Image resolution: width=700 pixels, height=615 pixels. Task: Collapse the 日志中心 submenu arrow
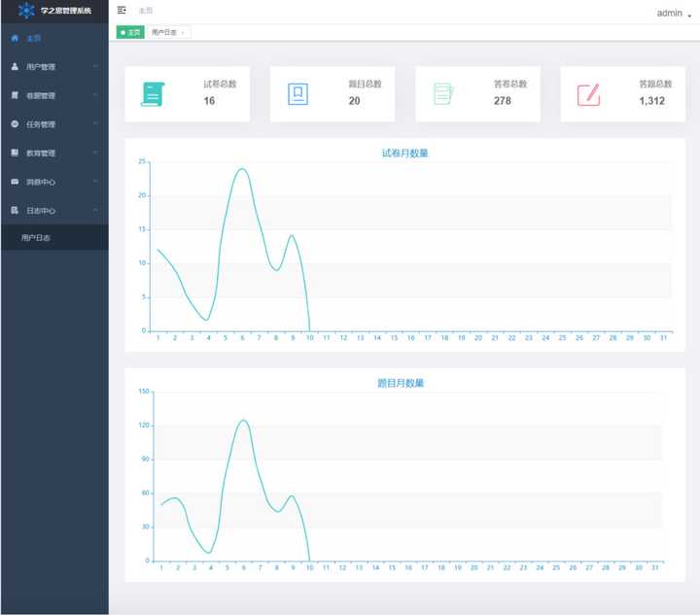tap(95, 210)
